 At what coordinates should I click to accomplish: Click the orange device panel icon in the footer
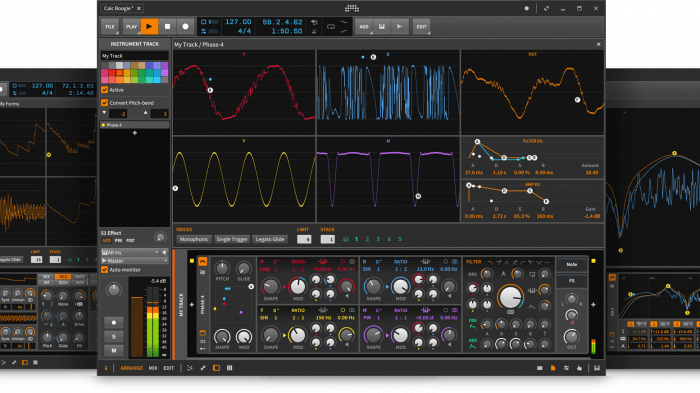tap(217, 368)
